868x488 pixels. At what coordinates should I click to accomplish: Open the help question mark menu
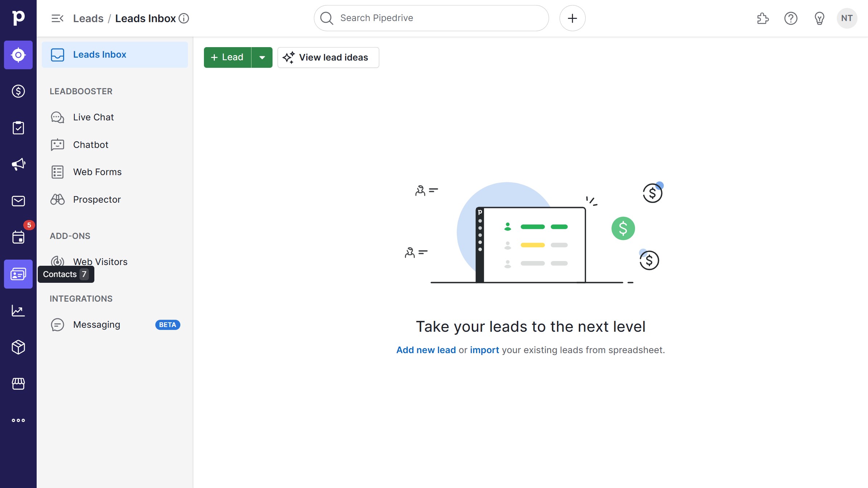pos(791,18)
